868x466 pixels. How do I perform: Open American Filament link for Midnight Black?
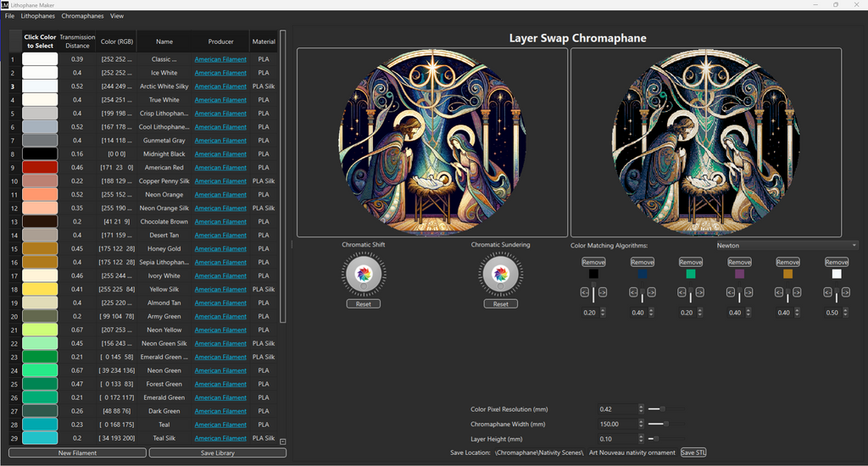[220, 154]
